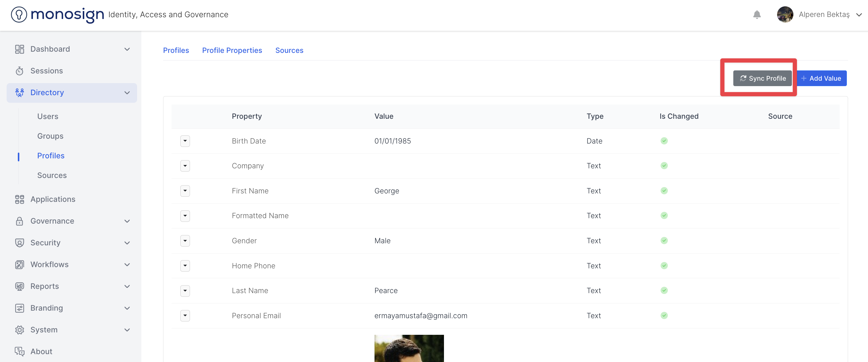Click the Security shield icon

[x=20, y=243]
